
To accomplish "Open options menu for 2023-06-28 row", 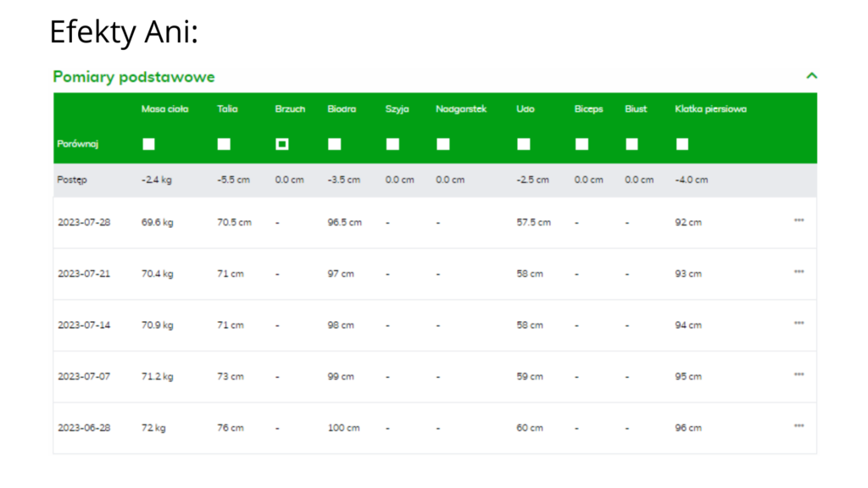I will click(798, 427).
